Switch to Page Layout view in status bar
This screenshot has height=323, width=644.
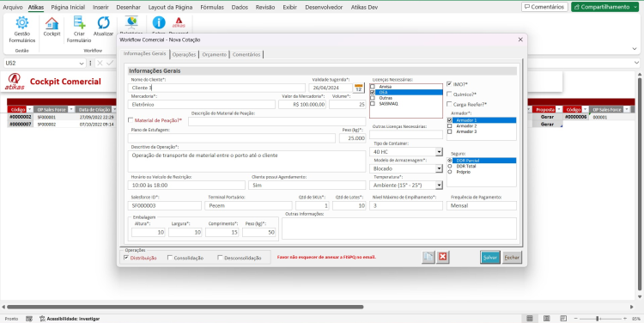(547, 319)
